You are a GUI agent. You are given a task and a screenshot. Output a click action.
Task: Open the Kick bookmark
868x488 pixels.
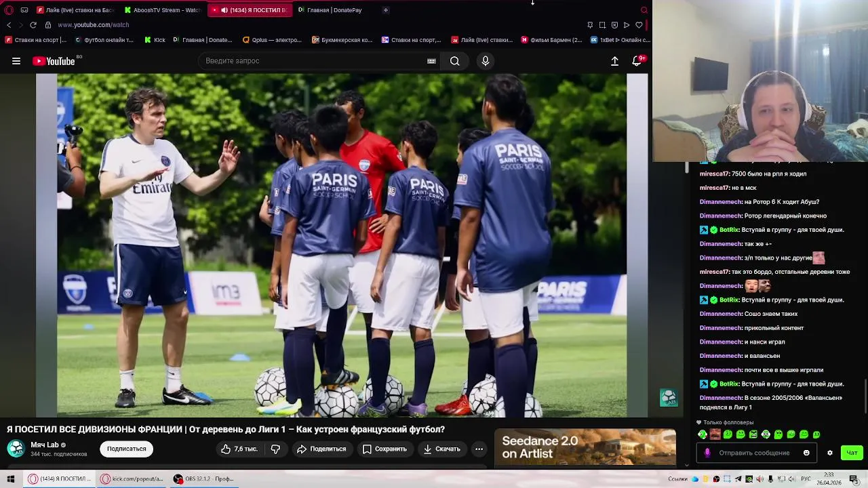[x=155, y=40]
